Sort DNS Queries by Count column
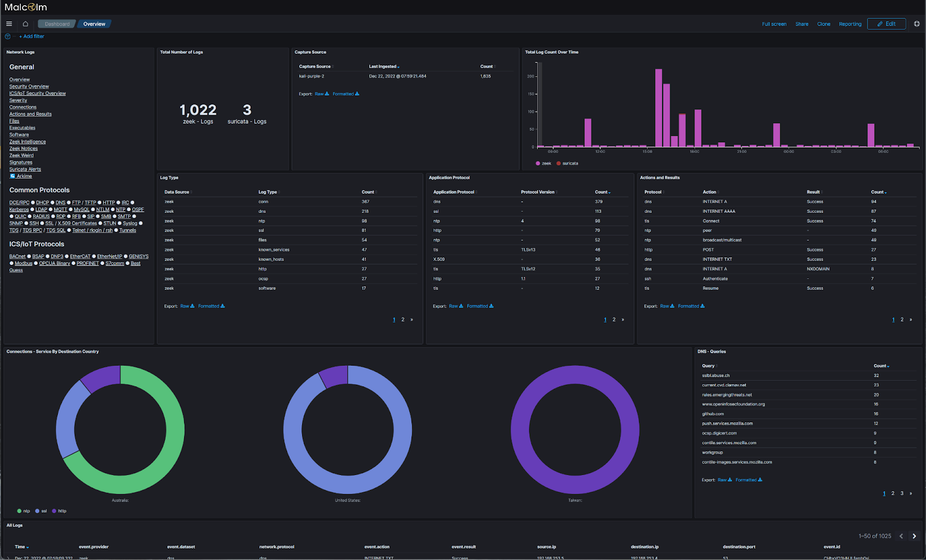Viewport: 926px width, 560px height. coord(880,366)
